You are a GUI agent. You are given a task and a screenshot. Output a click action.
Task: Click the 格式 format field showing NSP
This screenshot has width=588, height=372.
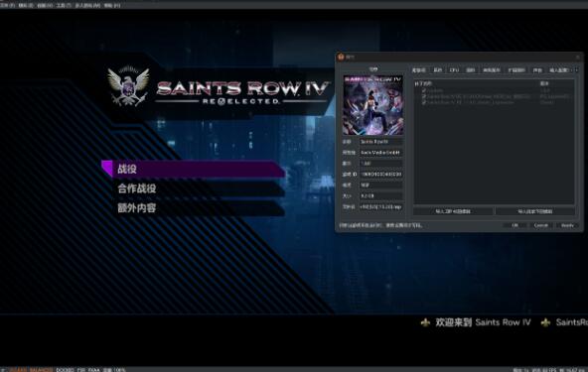(381, 186)
